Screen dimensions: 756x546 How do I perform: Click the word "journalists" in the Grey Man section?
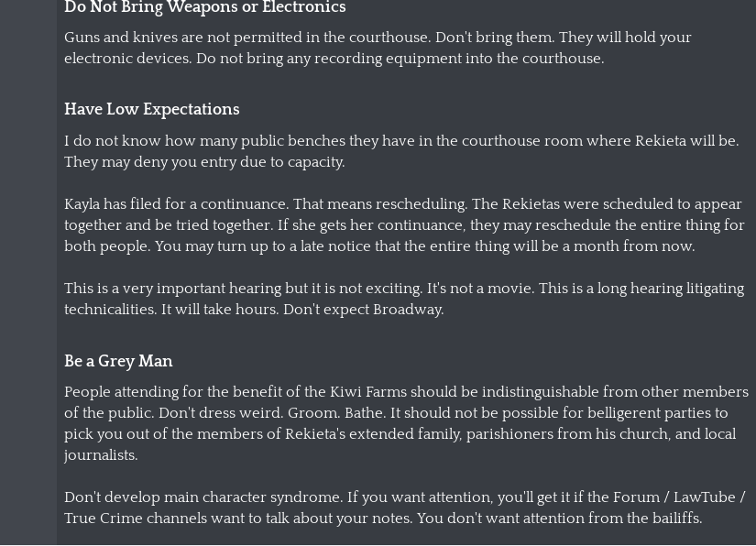click(99, 455)
